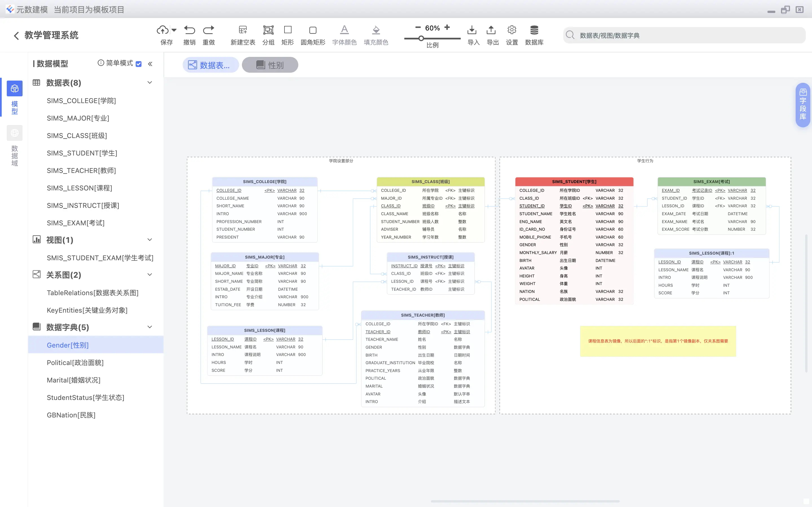
Task: Click the 分组 grouping icon
Action: 268,30
